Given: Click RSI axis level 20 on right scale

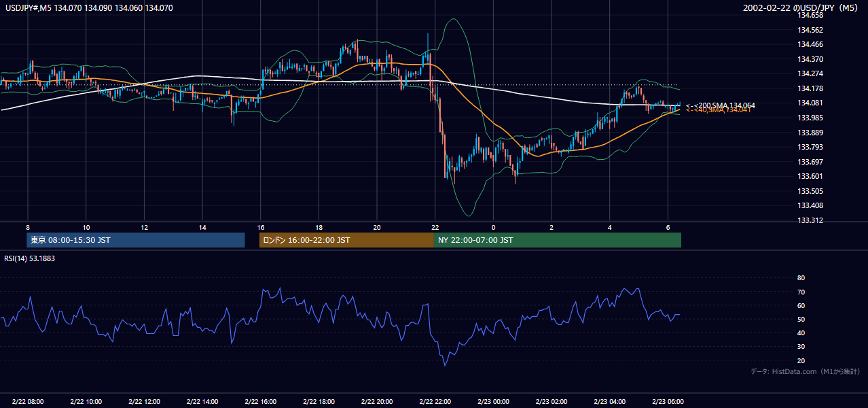Looking at the screenshot, I should 801,360.
